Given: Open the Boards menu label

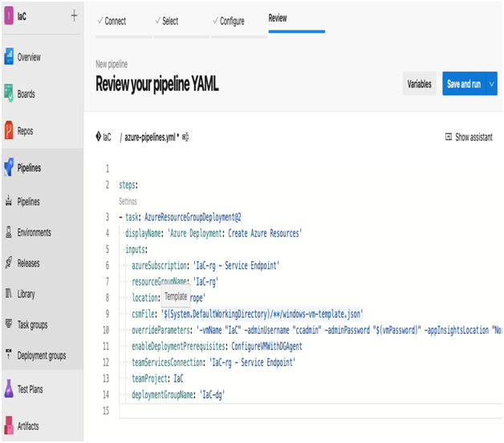Looking at the screenshot, I should point(26,94).
